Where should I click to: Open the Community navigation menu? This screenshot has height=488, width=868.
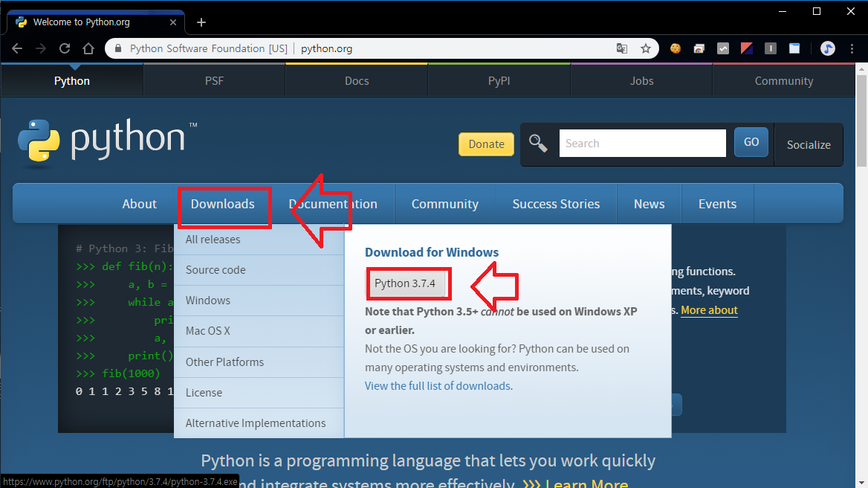click(445, 204)
